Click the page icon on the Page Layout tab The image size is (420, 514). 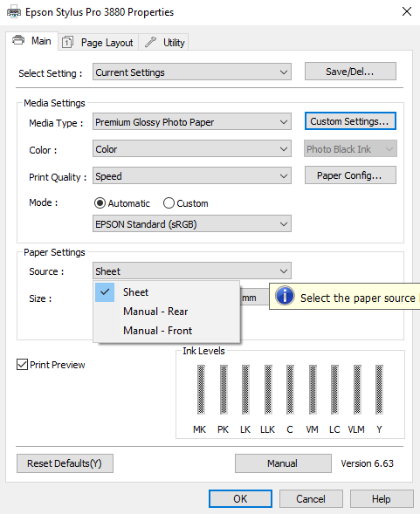point(67,42)
